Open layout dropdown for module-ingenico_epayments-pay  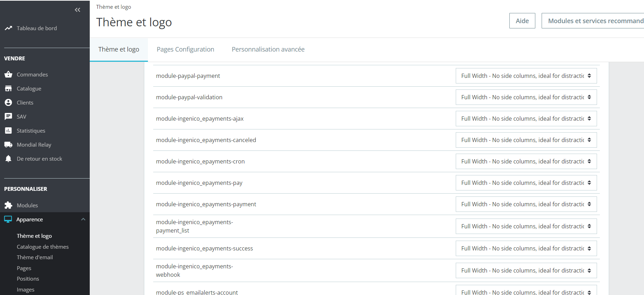pos(526,183)
